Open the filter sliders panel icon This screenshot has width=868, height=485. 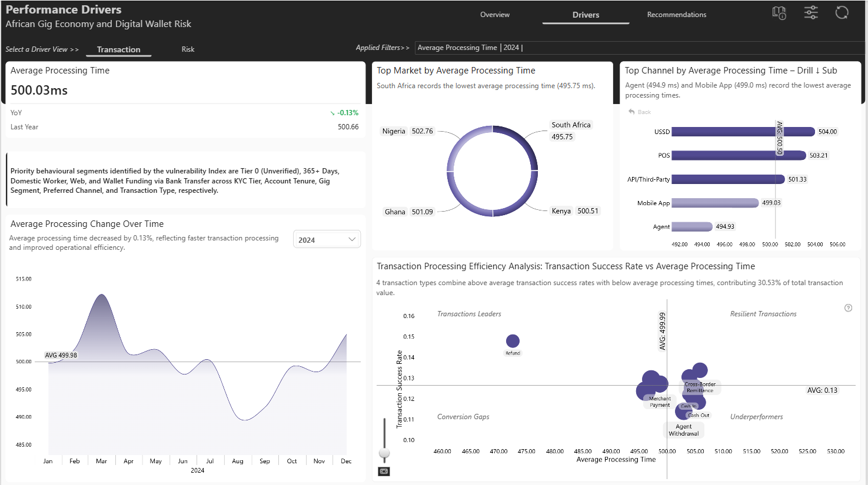click(x=811, y=12)
